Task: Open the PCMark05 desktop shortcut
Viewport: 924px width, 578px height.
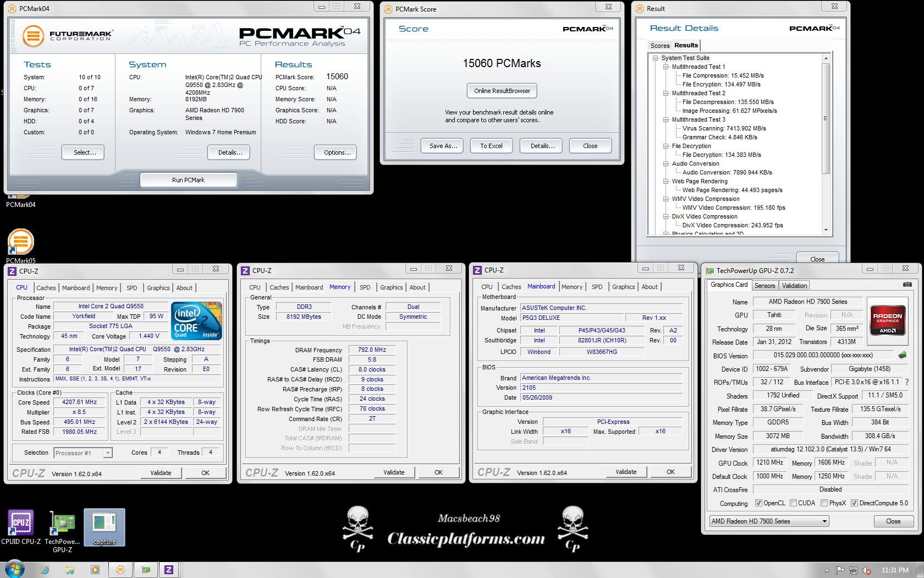Action: [21, 246]
